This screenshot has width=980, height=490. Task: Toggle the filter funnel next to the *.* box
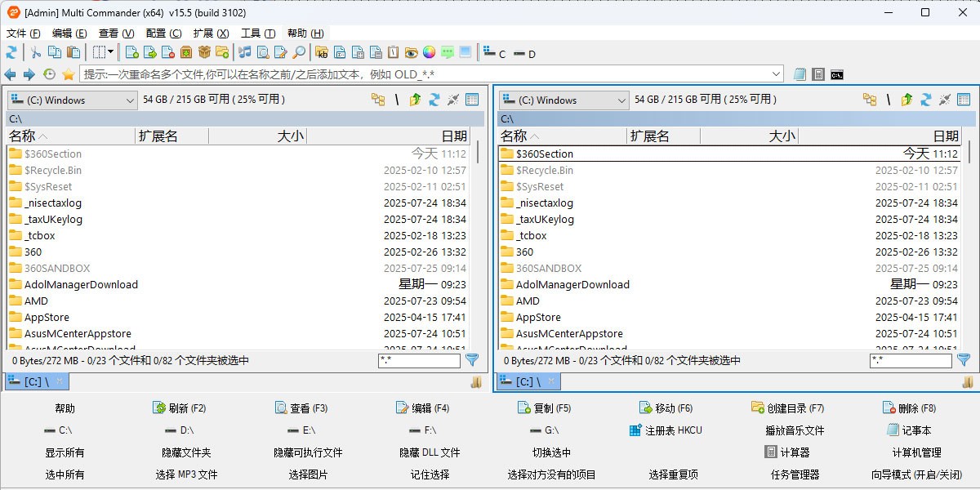coord(472,360)
